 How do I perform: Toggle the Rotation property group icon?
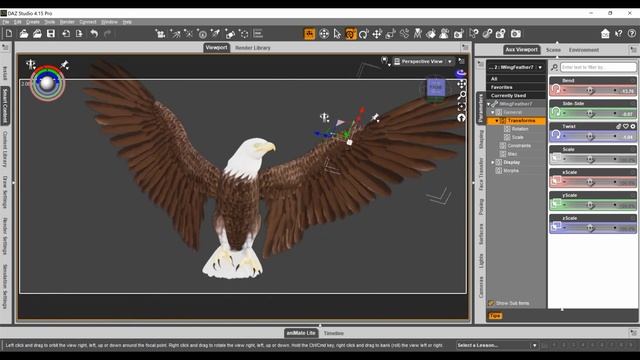(x=507, y=129)
